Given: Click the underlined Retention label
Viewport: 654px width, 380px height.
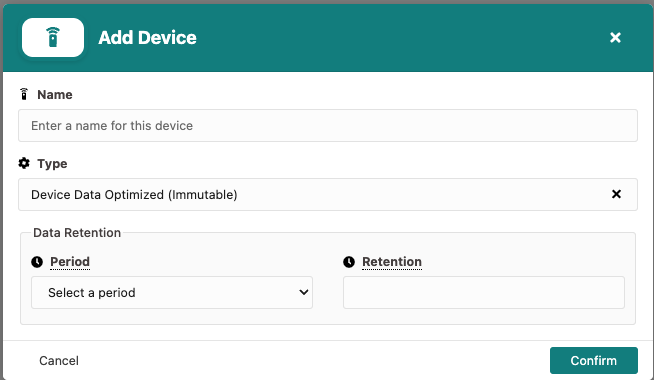Looking at the screenshot, I should (392, 262).
